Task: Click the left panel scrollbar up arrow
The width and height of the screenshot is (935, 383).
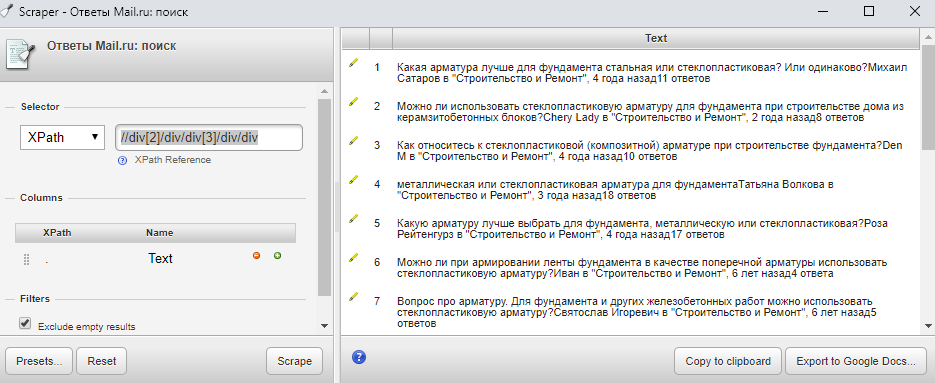Action: (x=324, y=91)
